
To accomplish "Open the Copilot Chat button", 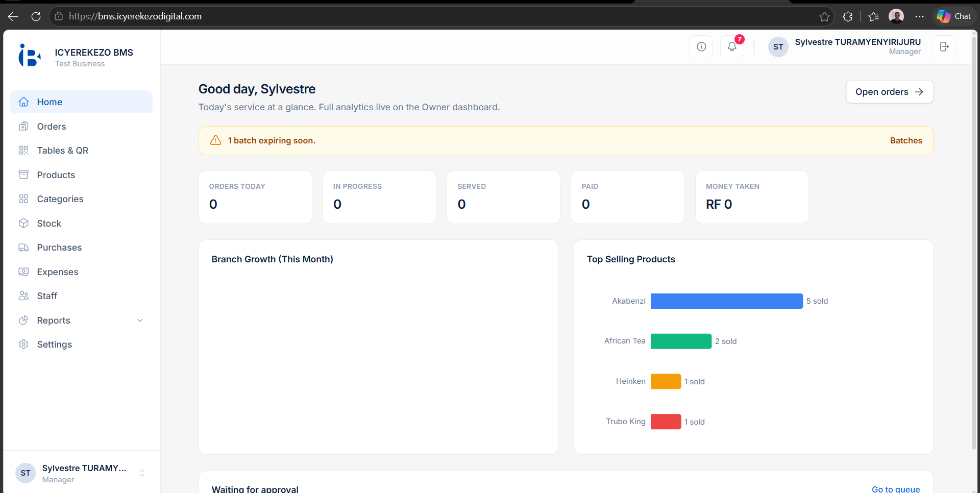I will click(953, 16).
